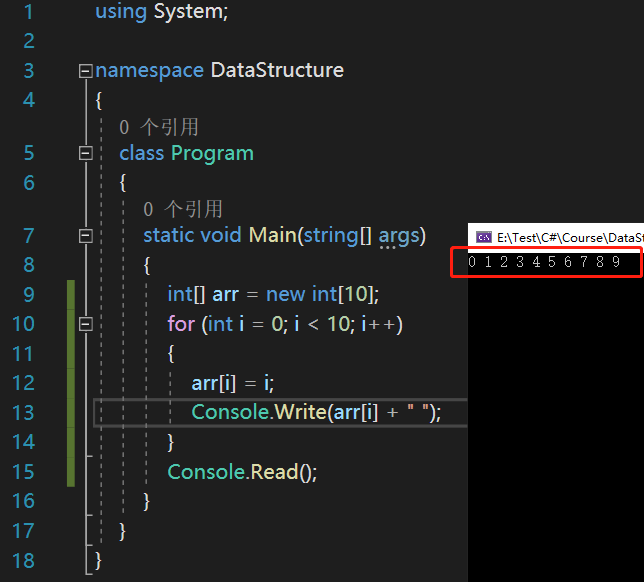644x582 pixels.
Task: Click the 'Main' method name
Action: coord(273,236)
